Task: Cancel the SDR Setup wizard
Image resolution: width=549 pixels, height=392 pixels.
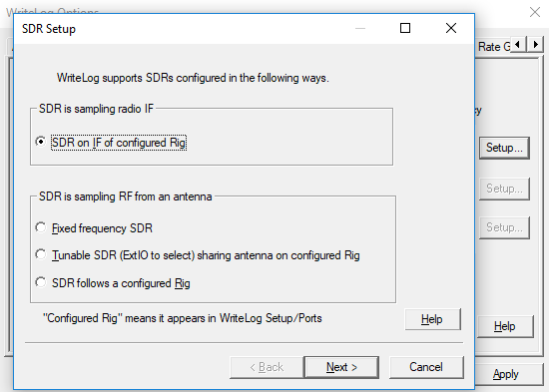Action: point(426,367)
